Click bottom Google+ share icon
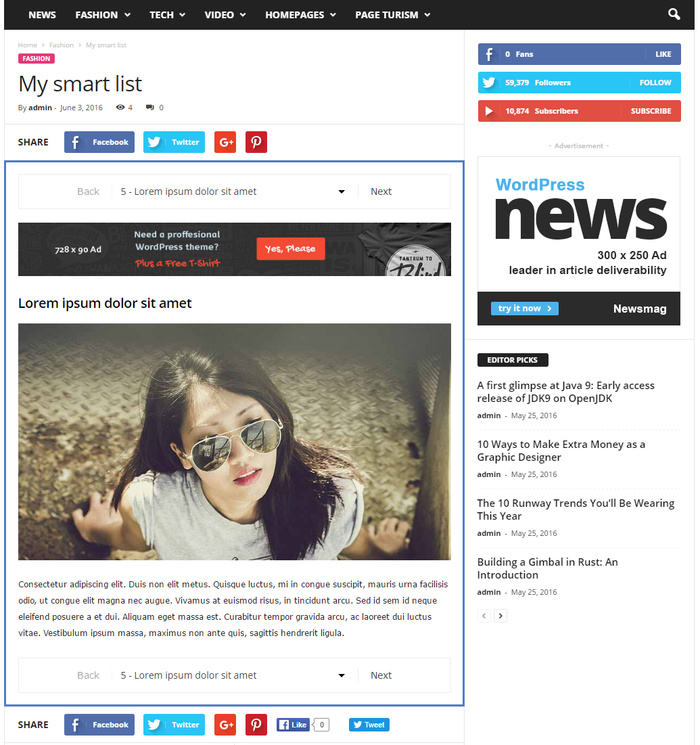The image size is (700, 745). point(225,725)
